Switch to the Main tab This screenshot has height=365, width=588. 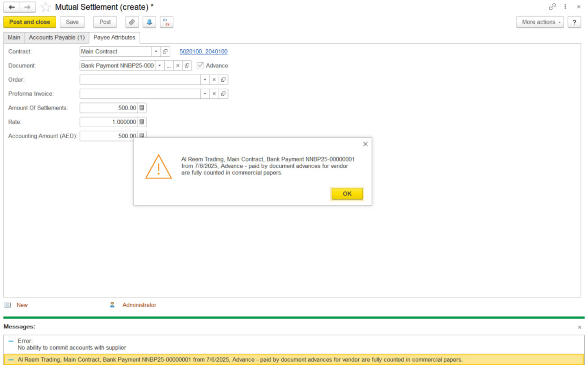coord(14,37)
